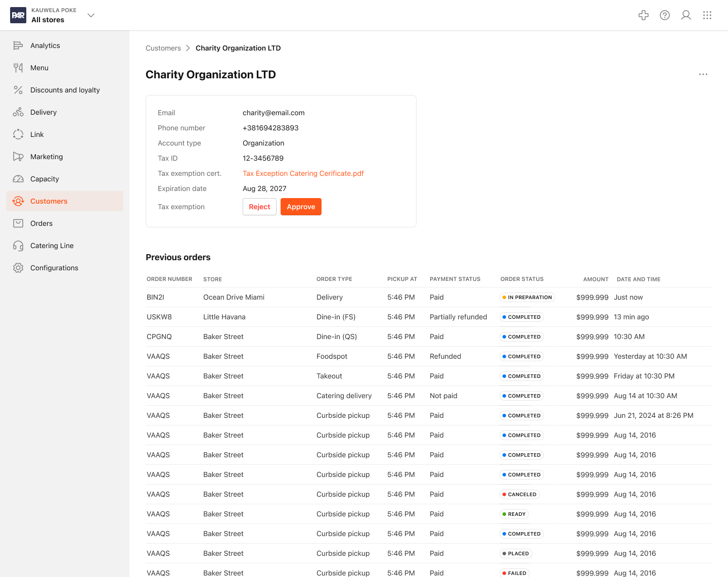Click Partially refunded payment status
The image size is (728, 577).
point(459,317)
